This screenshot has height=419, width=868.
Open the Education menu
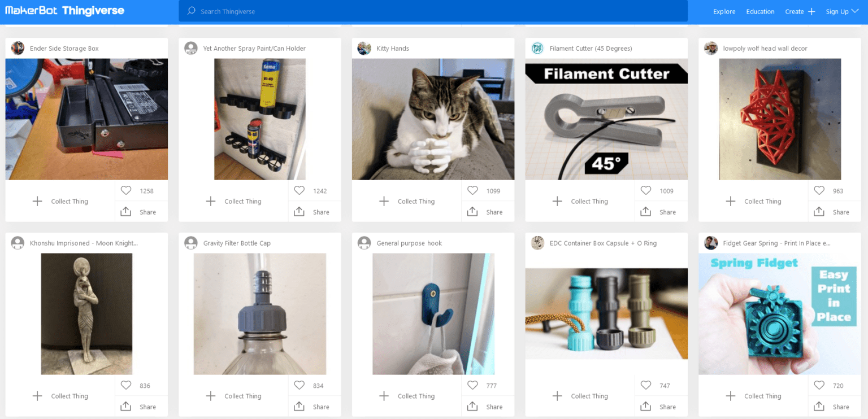760,11
